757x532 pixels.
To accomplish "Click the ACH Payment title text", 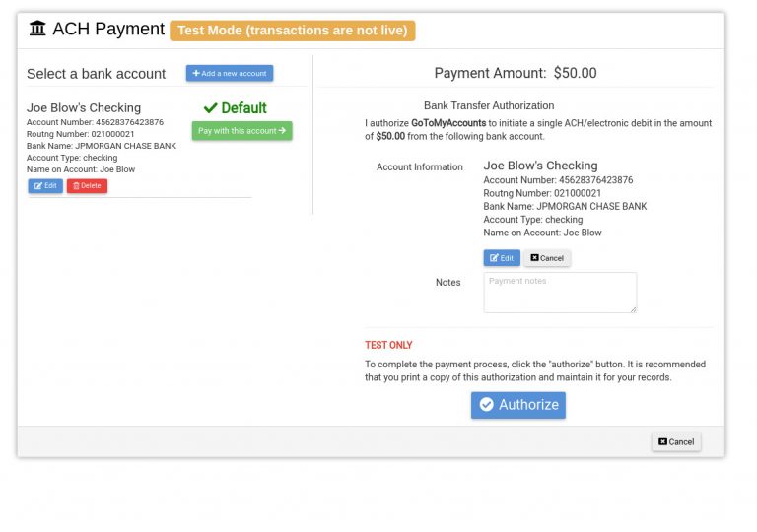I will [108, 29].
